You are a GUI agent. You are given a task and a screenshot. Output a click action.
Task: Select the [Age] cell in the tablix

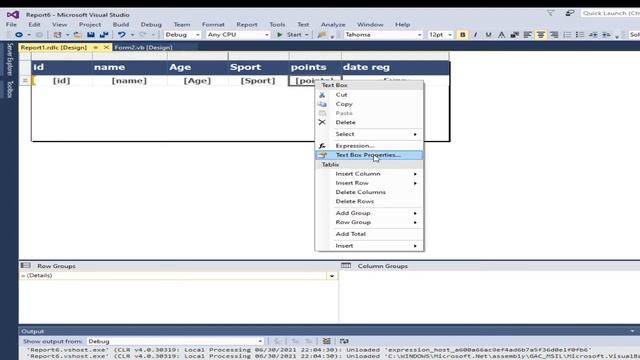coord(198,81)
